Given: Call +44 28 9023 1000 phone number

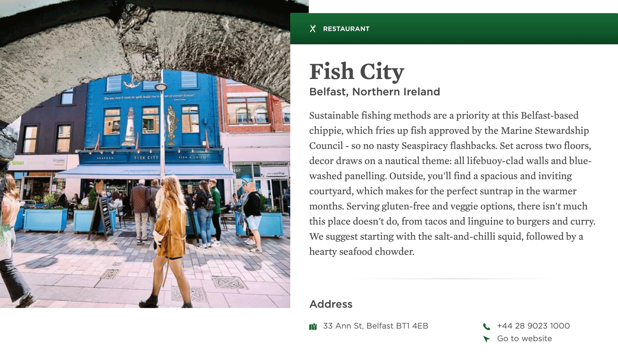Looking at the screenshot, I should click(534, 326).
